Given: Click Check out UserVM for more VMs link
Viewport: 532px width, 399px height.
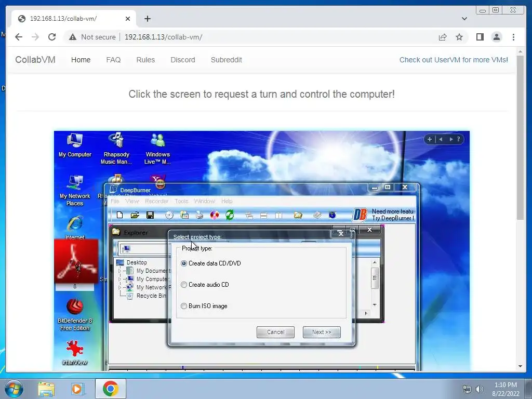Looking at the screenshot, I should tap(454, 60).
